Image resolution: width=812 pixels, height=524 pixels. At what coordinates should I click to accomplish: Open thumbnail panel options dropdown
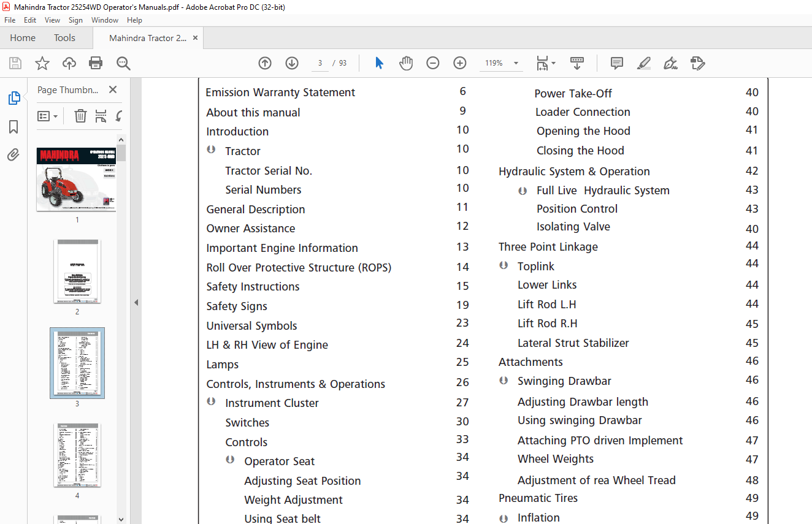pos(47,116)
